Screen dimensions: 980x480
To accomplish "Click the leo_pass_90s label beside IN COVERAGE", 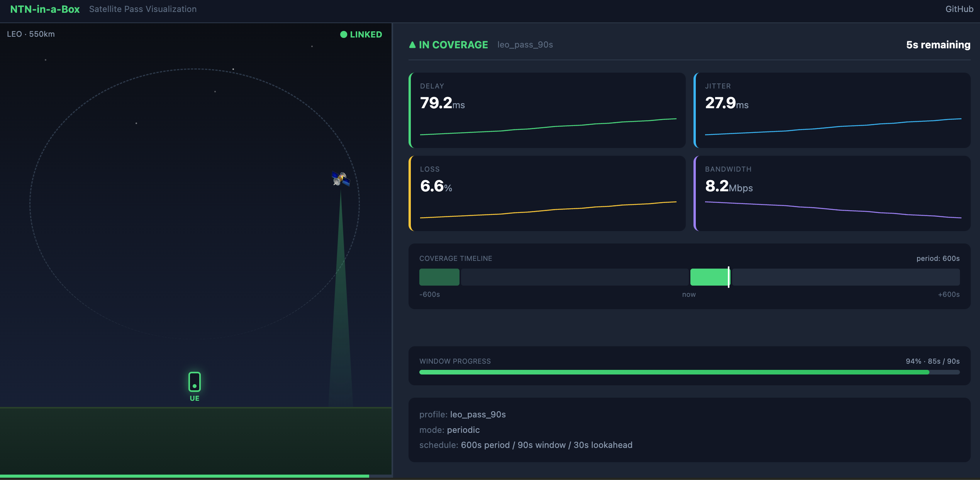I will coord(525,45).
